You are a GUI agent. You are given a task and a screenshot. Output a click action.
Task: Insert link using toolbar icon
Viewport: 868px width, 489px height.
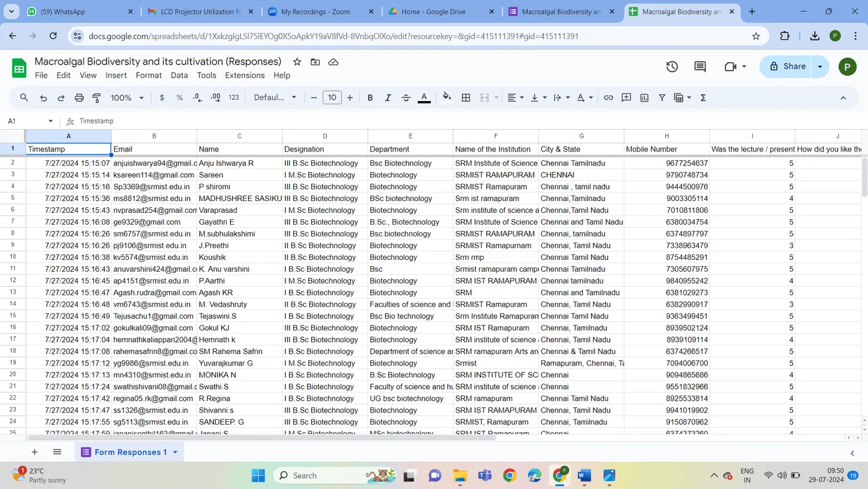click(x=608, y=97)
